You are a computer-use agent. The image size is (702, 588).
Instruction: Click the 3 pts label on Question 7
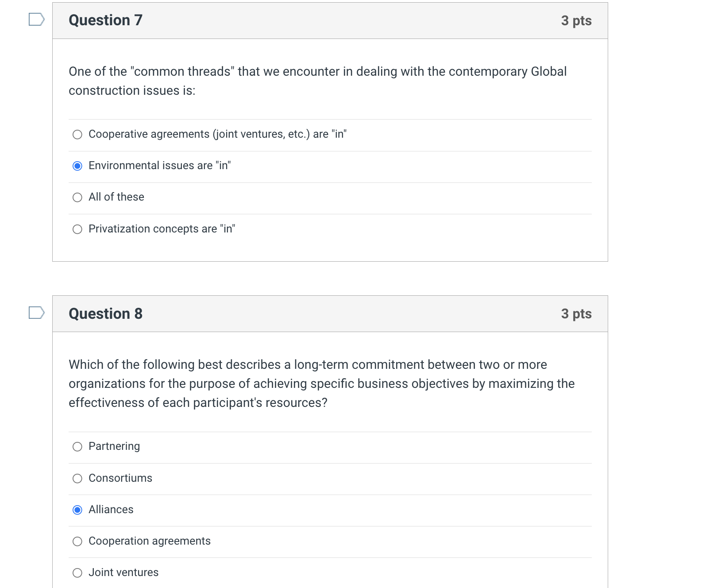pos(576,21)
